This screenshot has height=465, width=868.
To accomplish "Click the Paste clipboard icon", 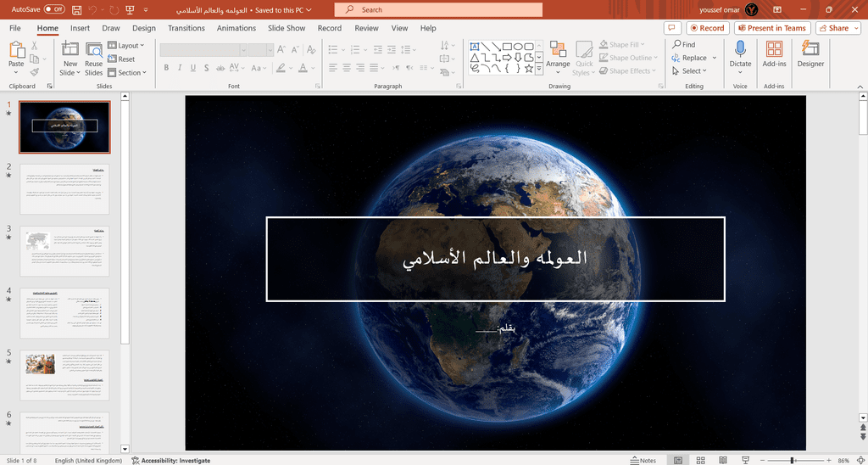I will pos(17,51).
